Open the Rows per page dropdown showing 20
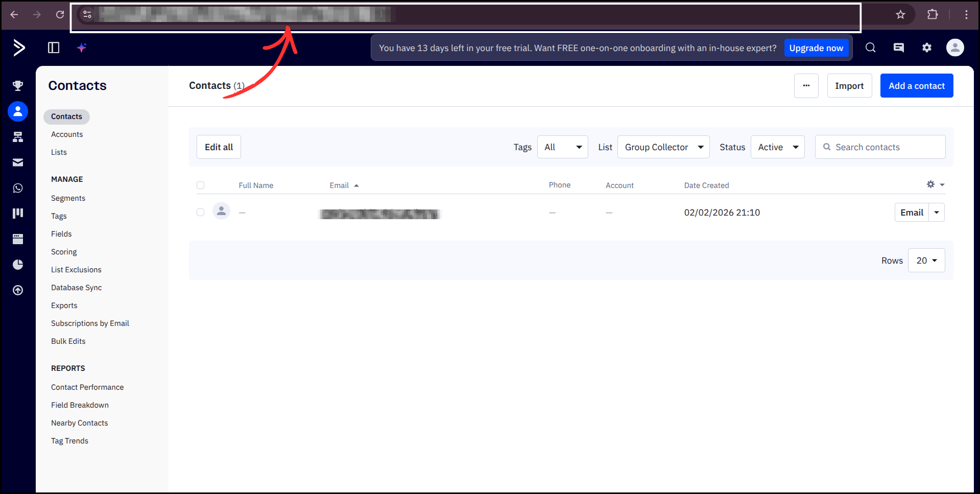980x494 pixels. (x=926, y=260)
